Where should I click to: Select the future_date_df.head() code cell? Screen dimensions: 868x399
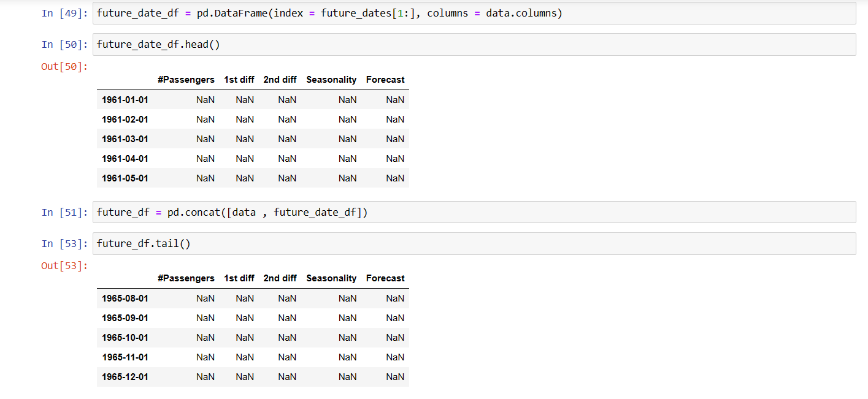pos(474,45)
